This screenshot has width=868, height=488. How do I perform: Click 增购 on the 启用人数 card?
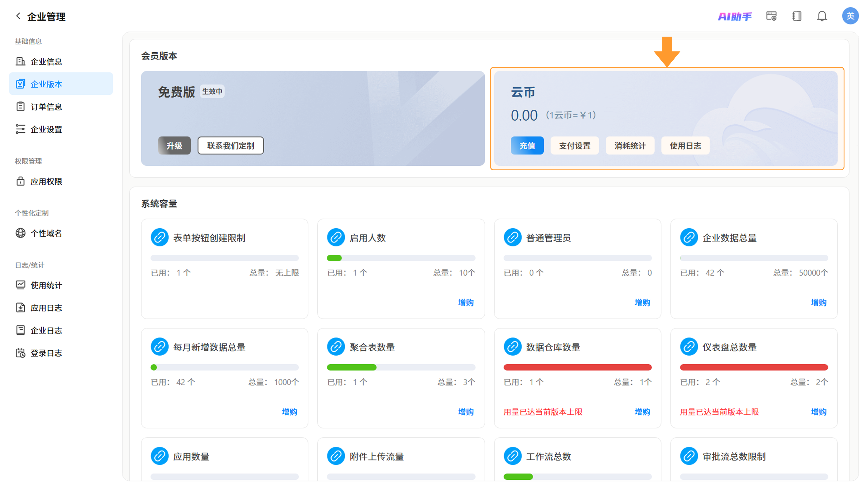click(466, 302)
